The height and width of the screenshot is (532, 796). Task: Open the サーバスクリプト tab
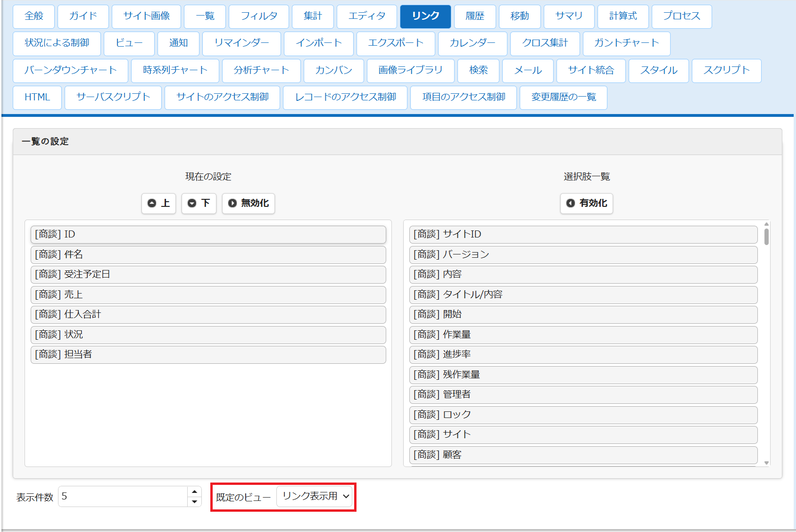coord(113,98)
